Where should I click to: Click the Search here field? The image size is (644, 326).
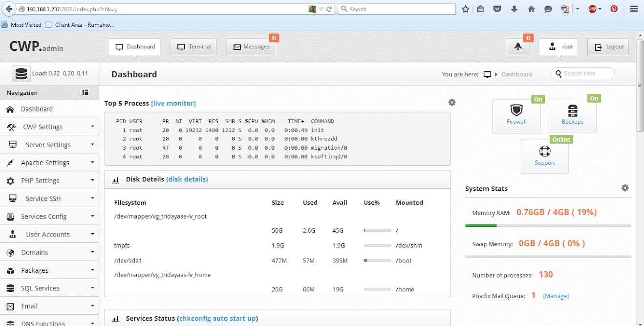[583, 73]
